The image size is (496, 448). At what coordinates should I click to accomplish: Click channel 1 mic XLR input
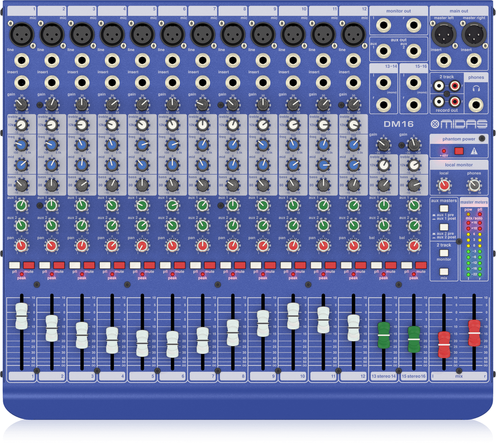[21, 34]
